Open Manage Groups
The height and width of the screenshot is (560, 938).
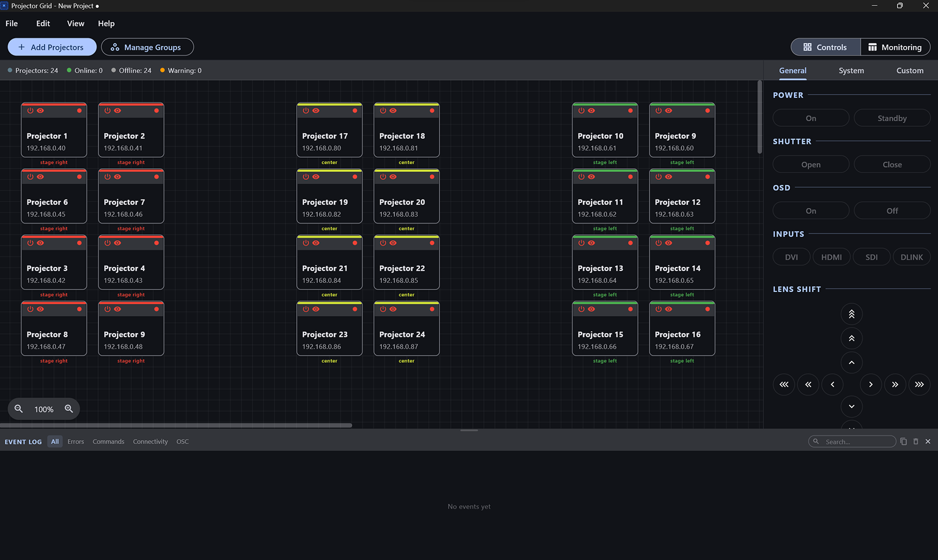147,47
